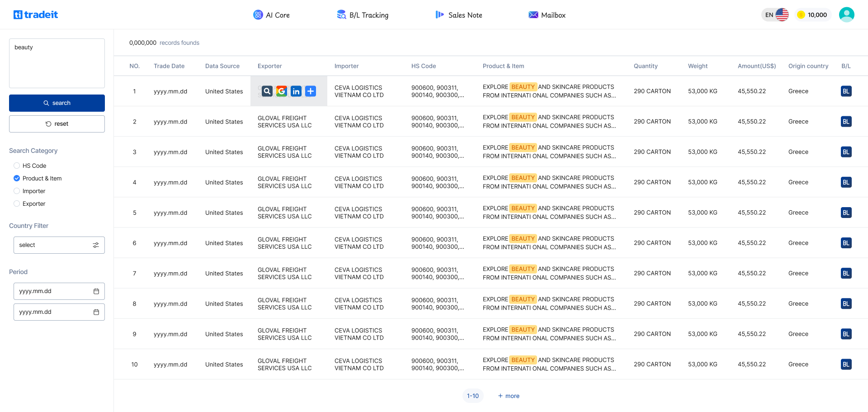Viewport: 868px width, 412px height.
Task: Open the Sales Note menu item
Action: 459,15
